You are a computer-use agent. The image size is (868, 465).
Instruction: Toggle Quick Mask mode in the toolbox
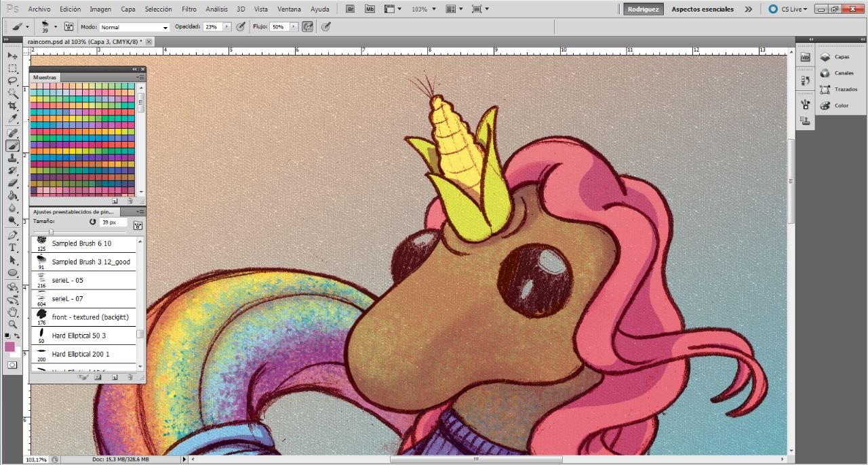coord(12,365)
